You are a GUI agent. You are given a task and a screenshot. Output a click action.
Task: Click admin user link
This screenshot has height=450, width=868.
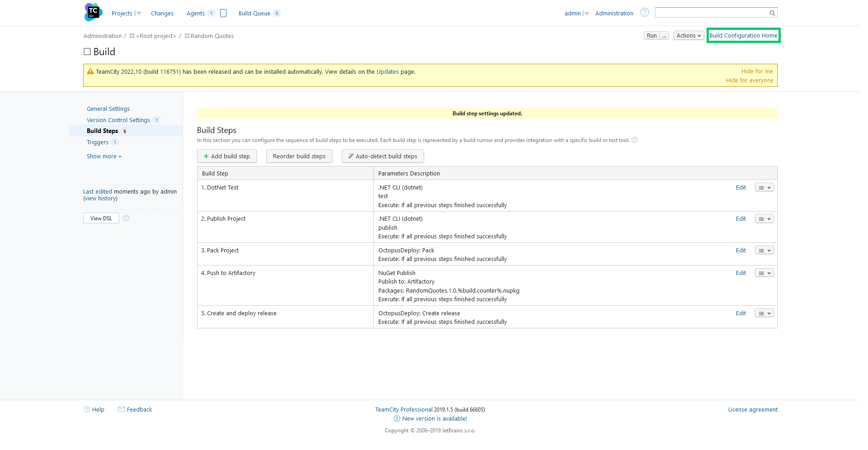(x=573, y=14)
